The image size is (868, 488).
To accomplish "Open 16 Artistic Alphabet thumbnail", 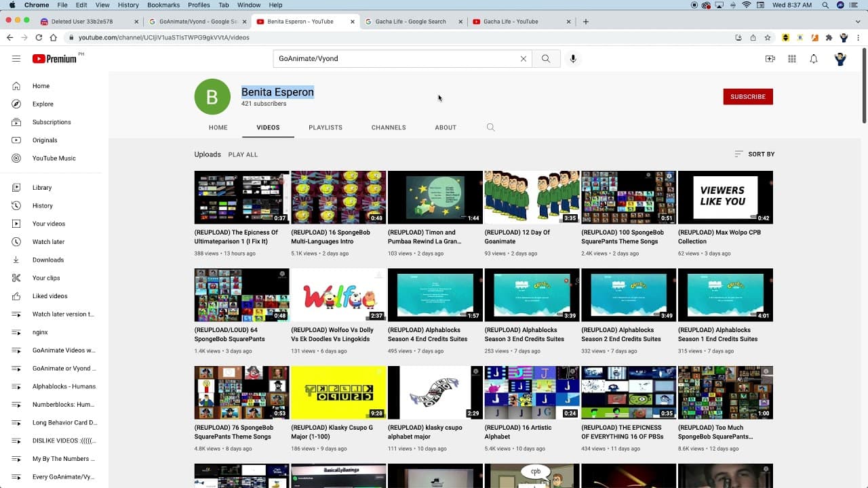I will point(532,392).
